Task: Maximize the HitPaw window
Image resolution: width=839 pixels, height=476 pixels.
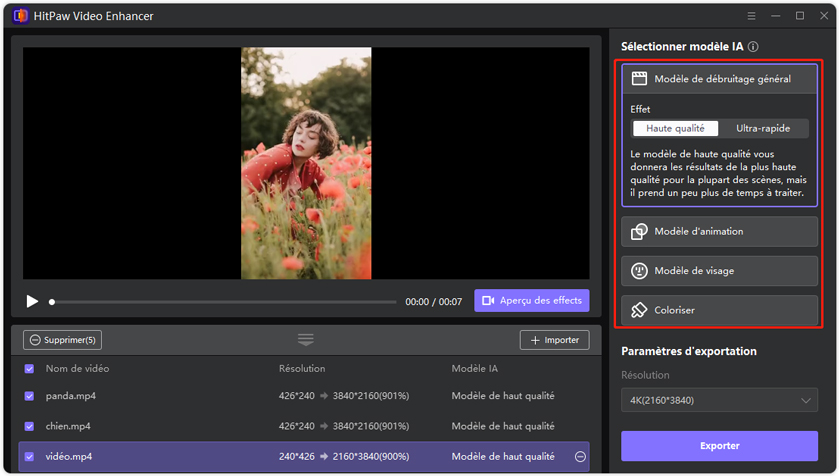Action: pos(800,16)
